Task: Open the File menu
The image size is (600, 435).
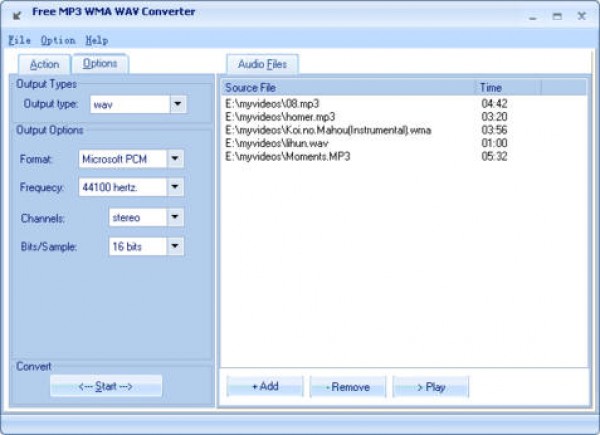Action: coord(19,40)
